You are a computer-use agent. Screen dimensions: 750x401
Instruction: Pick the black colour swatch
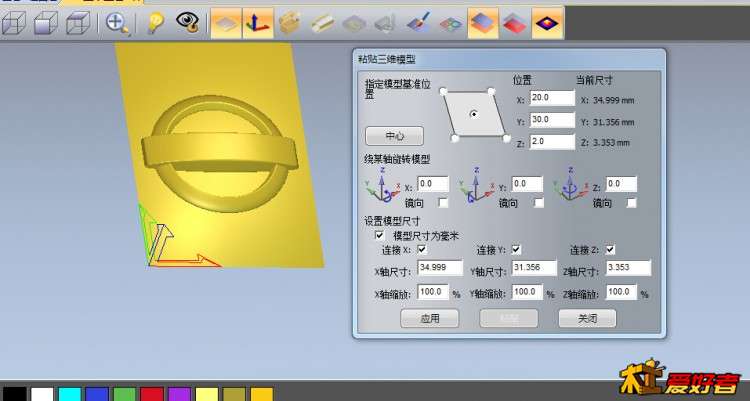pos(15,394)
